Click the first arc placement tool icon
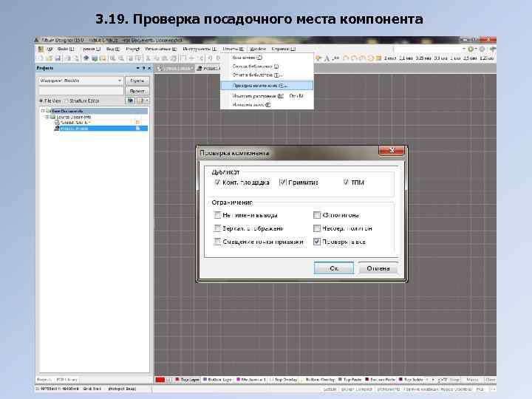 (346, 58)
